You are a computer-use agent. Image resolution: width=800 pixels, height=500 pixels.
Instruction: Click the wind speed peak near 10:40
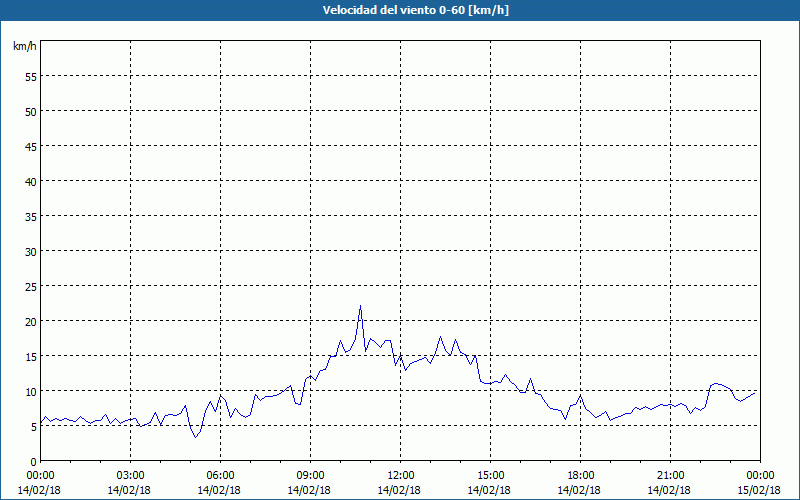(360, 306)
